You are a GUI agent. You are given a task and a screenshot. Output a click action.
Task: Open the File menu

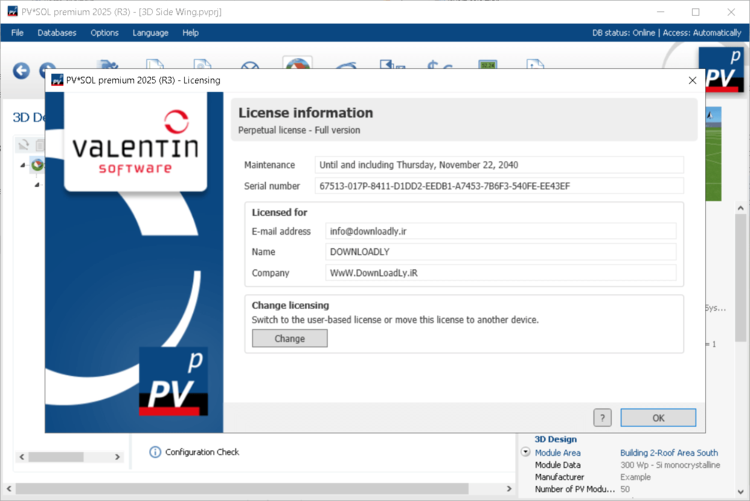tap(17, 33)
